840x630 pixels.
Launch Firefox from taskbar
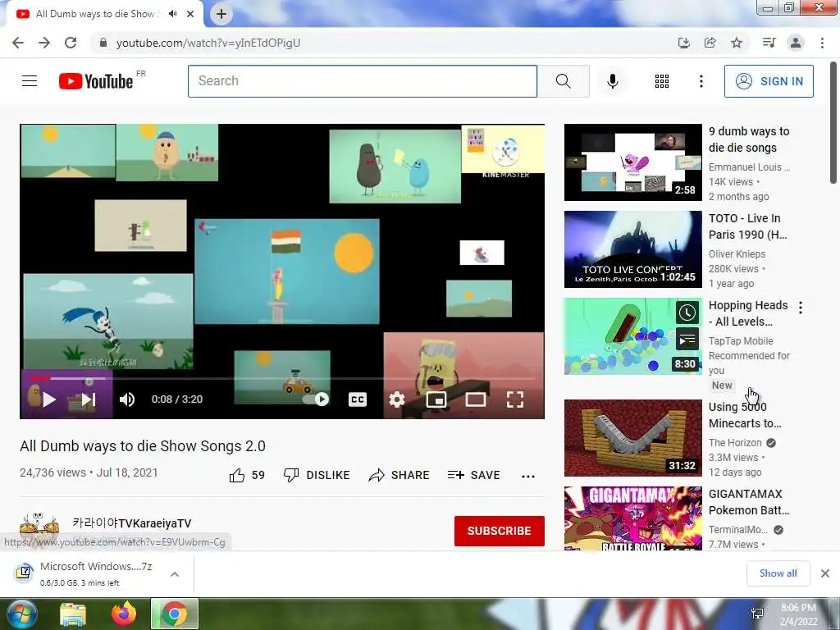coord(124,614)
